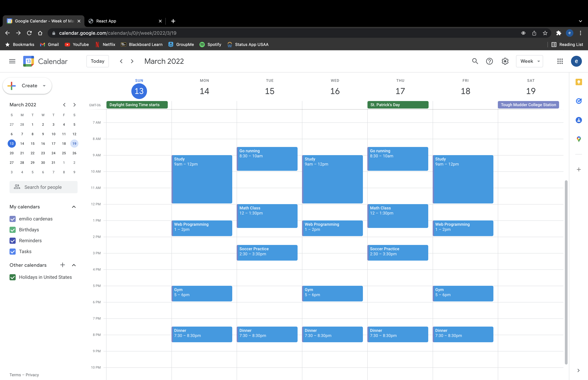This screenshot has width=588, height=380.
Task: Click the Support question mark icon
Action: [x=489, y=61]
